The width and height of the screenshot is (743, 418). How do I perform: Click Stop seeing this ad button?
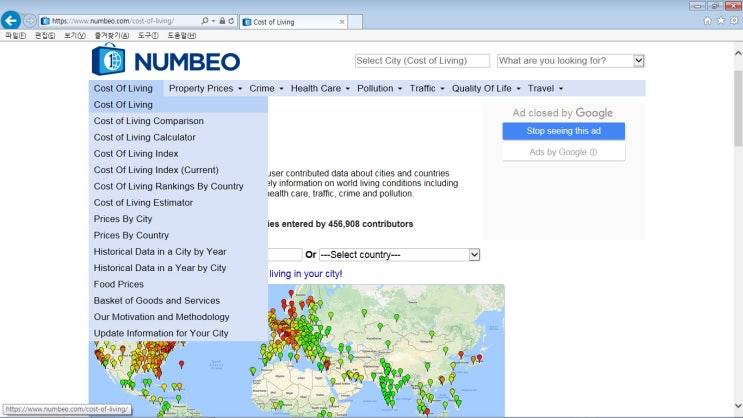point(563,131)
